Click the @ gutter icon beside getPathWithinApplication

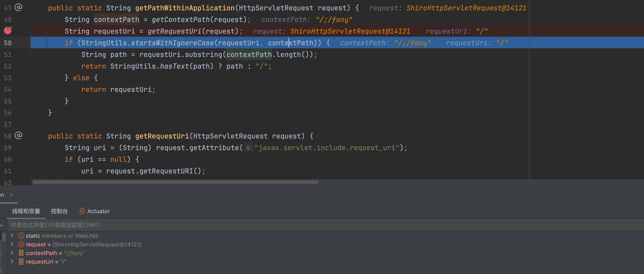click(19, 7)
